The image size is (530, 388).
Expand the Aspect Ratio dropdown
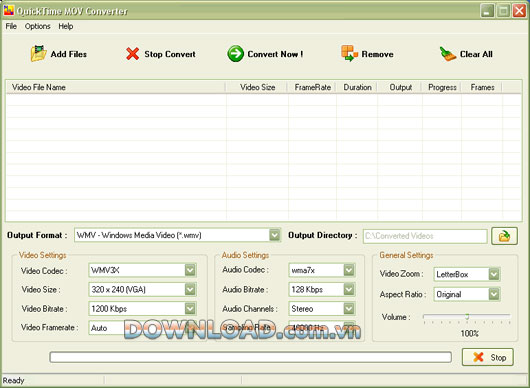click(494, 294)
